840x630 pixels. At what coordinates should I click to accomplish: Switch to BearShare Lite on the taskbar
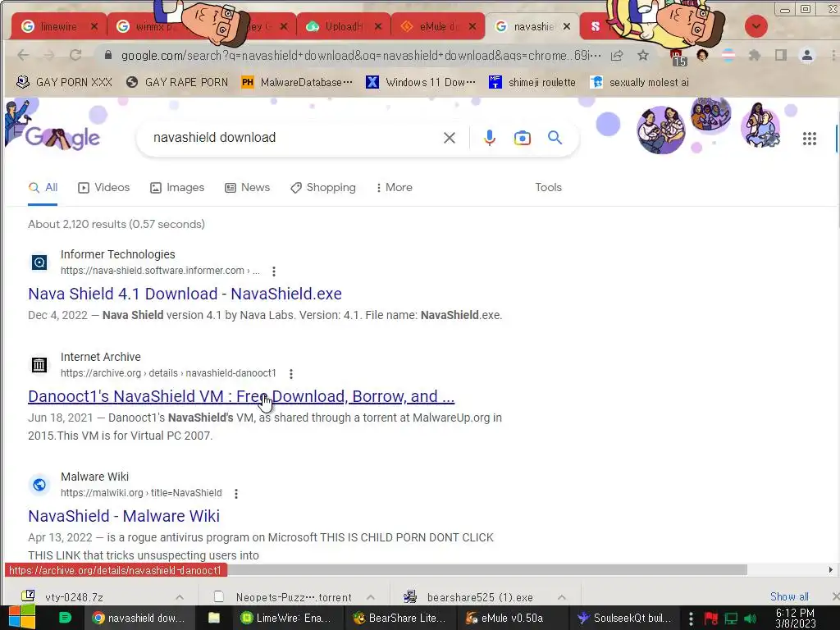click(399, 618)
